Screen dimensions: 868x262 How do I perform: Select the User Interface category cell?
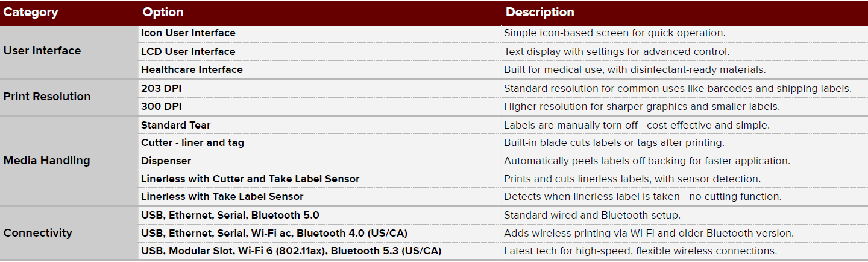point(42,51)
